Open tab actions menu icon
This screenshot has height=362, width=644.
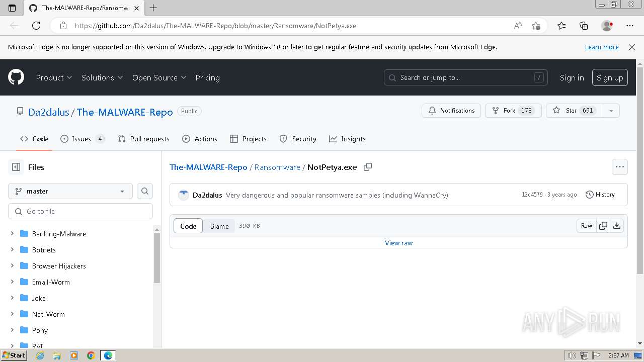(x=12, y=8)
